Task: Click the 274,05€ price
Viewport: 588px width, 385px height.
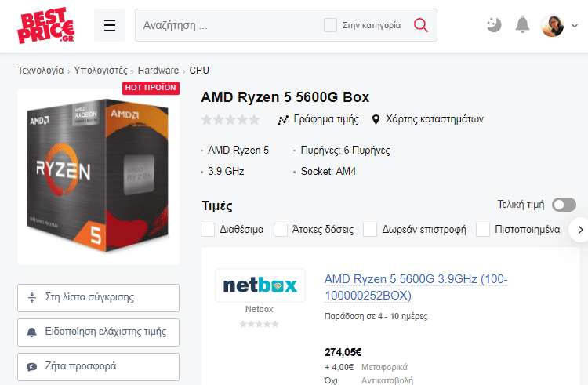Action: tap(343, 352)
